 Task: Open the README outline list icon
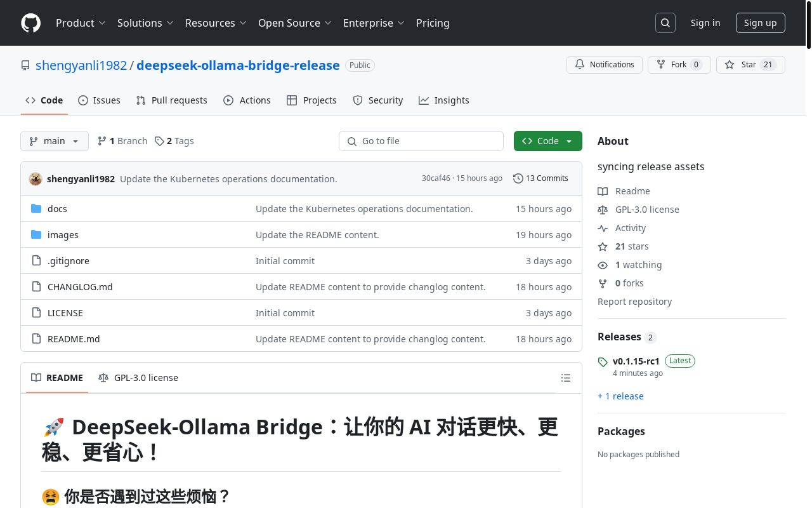(x=565, y=378)
